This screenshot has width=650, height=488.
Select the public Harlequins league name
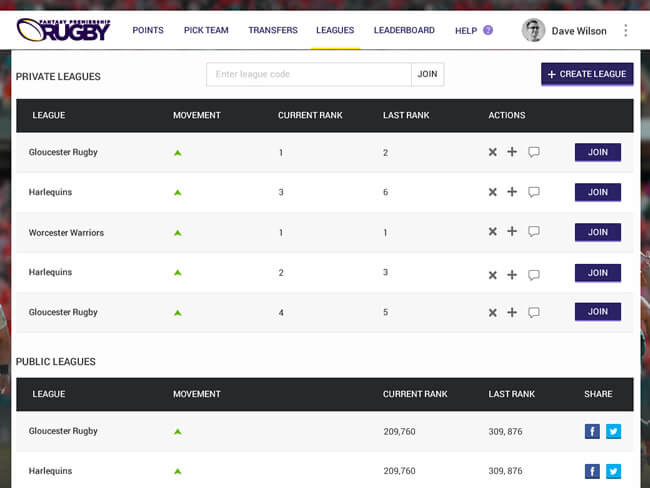50,471
